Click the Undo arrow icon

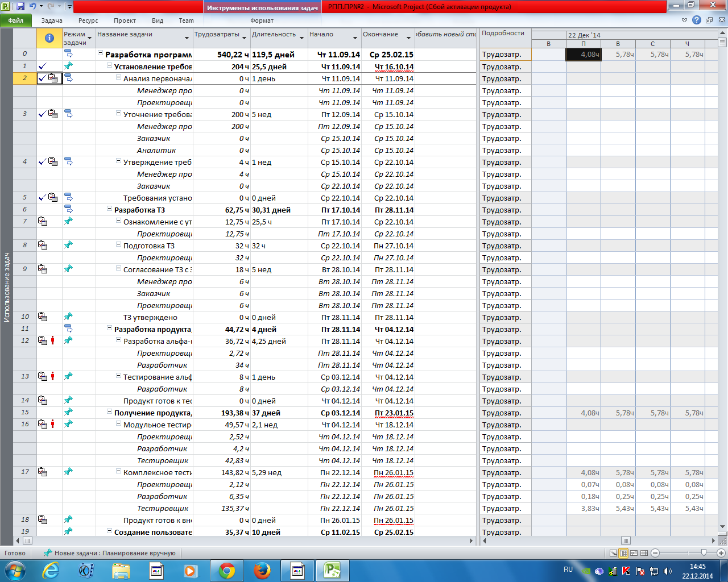click(x=32, y=6)
